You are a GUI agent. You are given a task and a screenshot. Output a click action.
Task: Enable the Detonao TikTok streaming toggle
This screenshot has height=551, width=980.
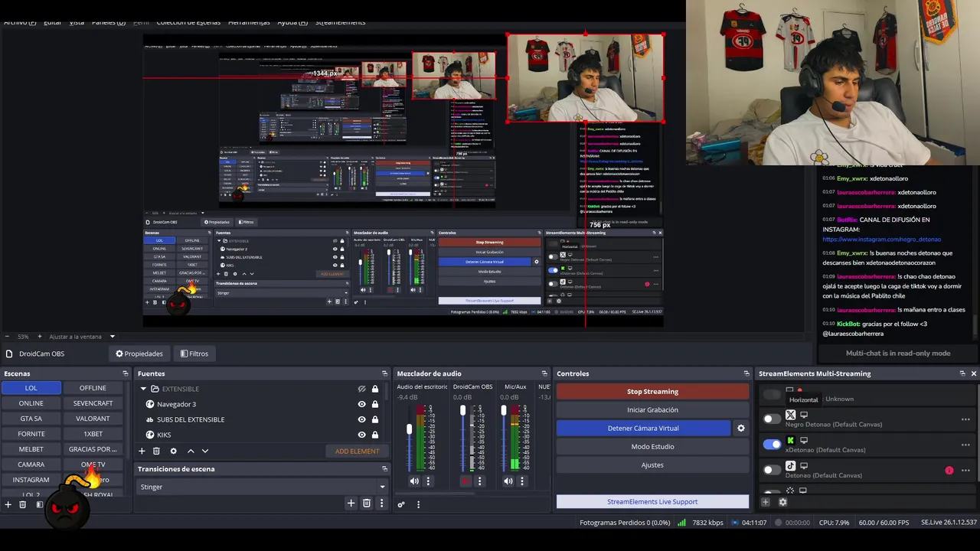[772, 470]
